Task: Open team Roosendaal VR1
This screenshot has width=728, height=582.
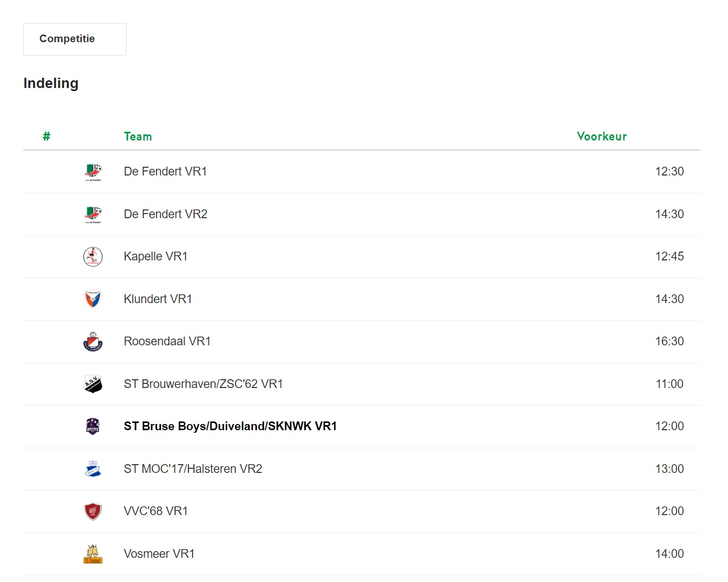Action: tap(167, 342)
